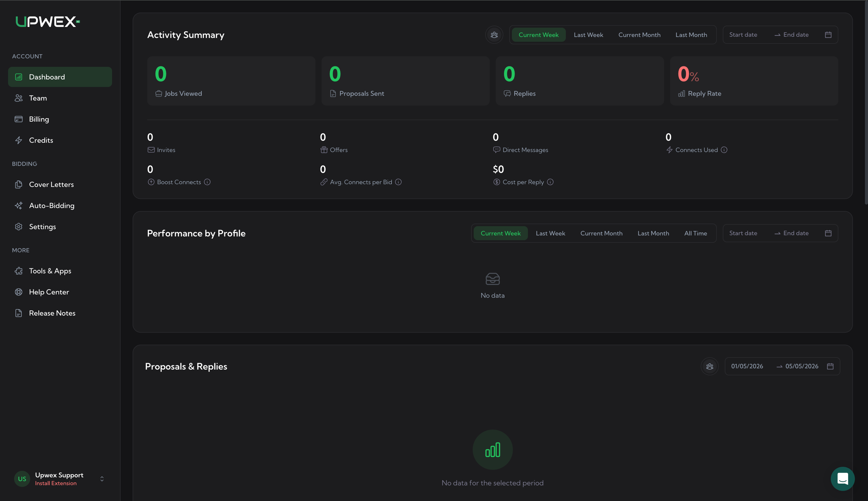This screenshot has width=868, height=501.
Task: Click the Upwex logo
Action: (x=48, y=22)
